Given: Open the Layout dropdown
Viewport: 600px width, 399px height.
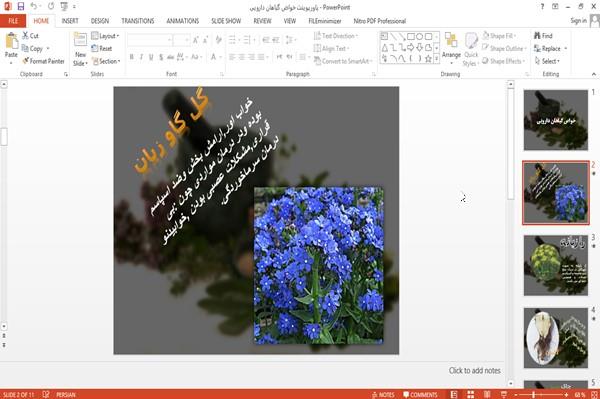Looking at the screenshot, I should [x=105, y=36].
